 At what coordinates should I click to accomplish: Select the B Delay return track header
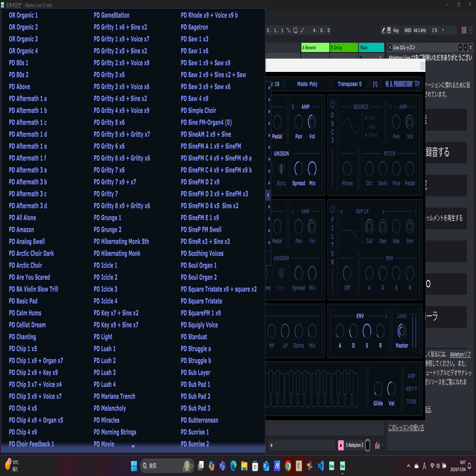pos(344,48)
